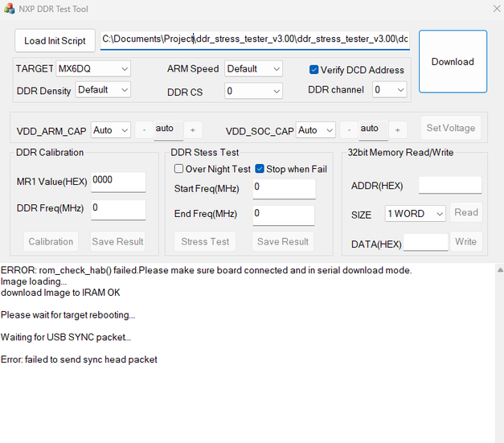
Task: Decrease VDD_SOC_CAP voltage with minus button
Action: coord(349,130)
